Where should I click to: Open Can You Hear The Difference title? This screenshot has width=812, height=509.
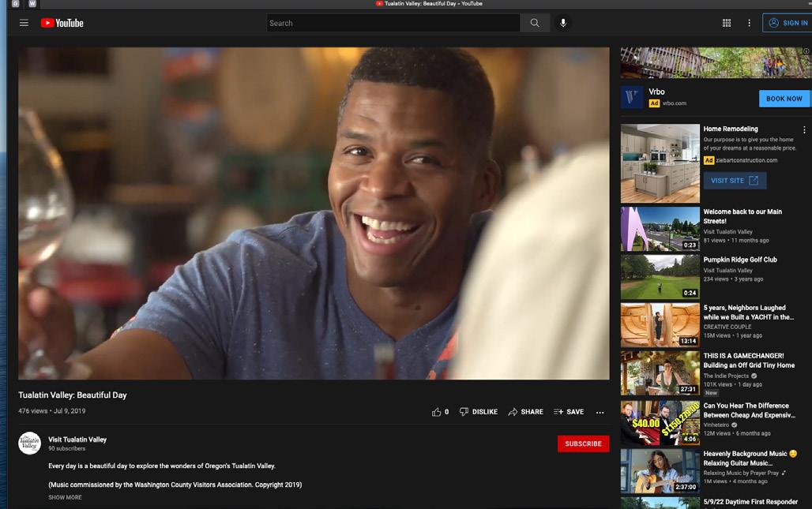pyautogui.click(x=749, y=410)
